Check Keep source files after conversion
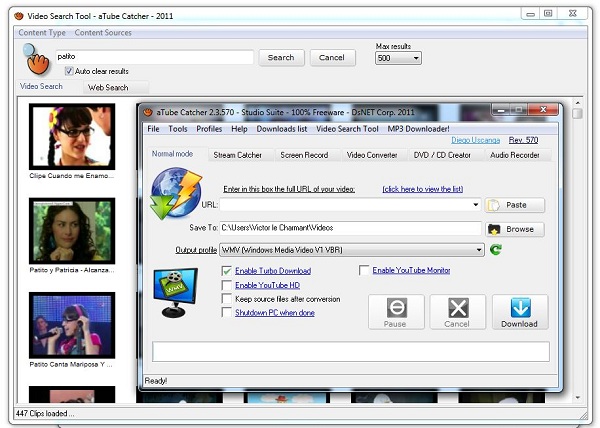The height and width of the screenshot is (428, 600). click(227, 299)
